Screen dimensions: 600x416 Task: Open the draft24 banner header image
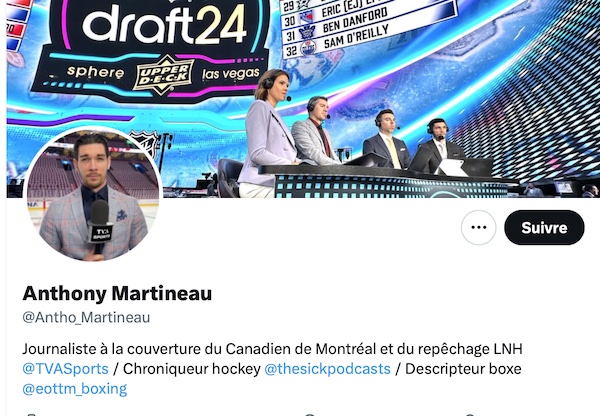(303, 99)
